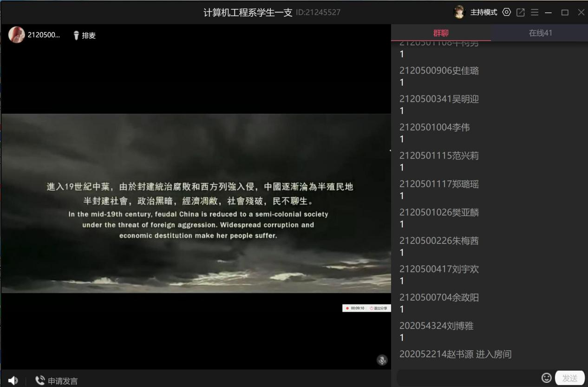Viewport: 588px width, 387px height.
Task: Click the English subtitle line starting 'In the mid-19th century'
Action: click(198, 214)
